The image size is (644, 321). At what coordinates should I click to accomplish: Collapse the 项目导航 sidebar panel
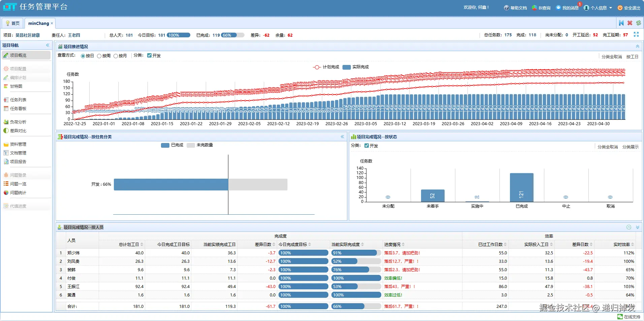point(47,45)
